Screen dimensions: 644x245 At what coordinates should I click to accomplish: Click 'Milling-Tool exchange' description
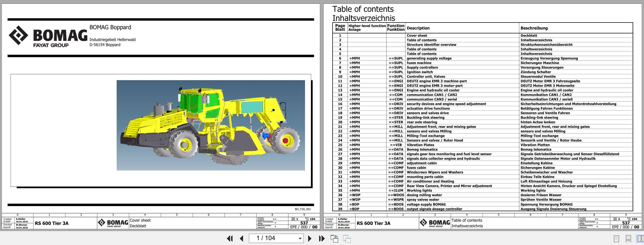coord(425,136)
